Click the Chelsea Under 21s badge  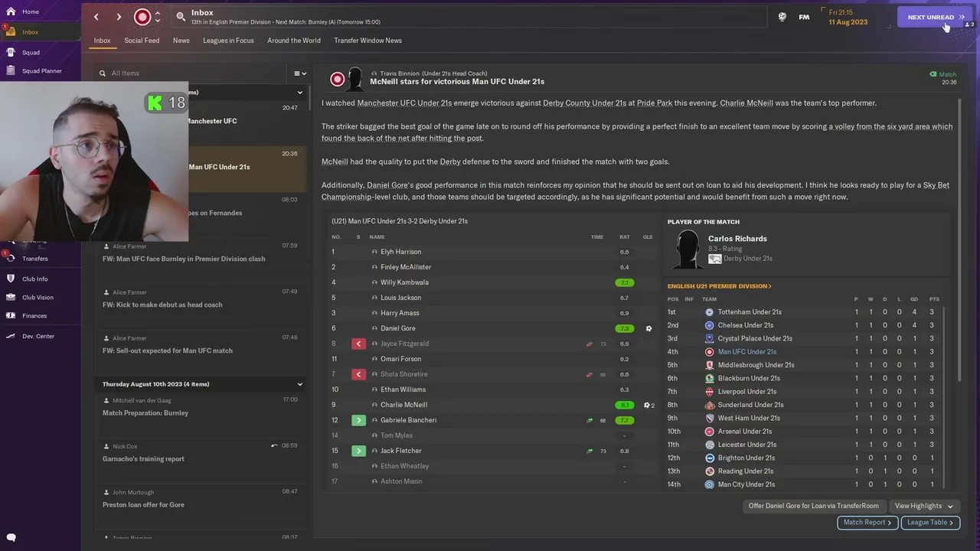pyautogui.click(x=709, y=325)
